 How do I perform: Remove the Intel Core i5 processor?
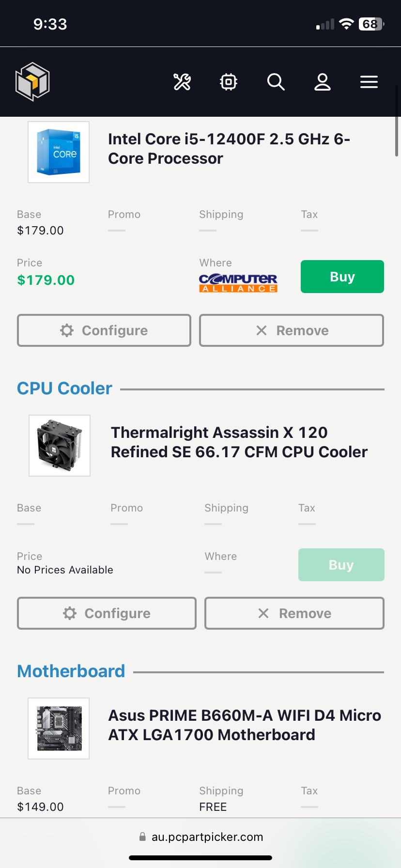coord(292,330)
